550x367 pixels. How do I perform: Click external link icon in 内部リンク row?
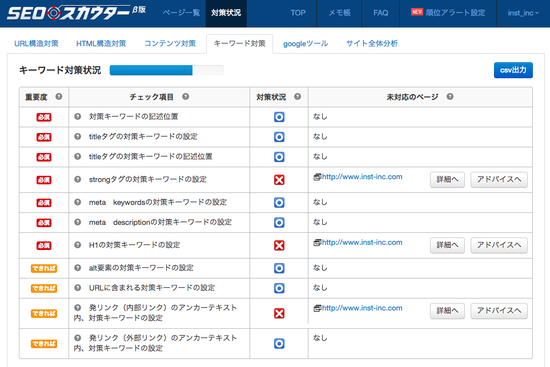(317, 308)
